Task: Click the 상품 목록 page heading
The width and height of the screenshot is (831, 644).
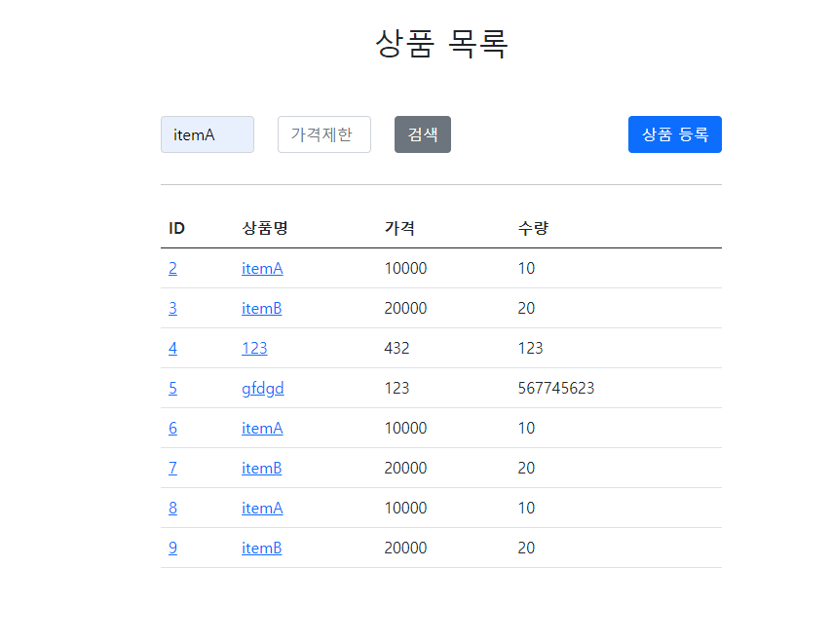Action: [441, 44]
